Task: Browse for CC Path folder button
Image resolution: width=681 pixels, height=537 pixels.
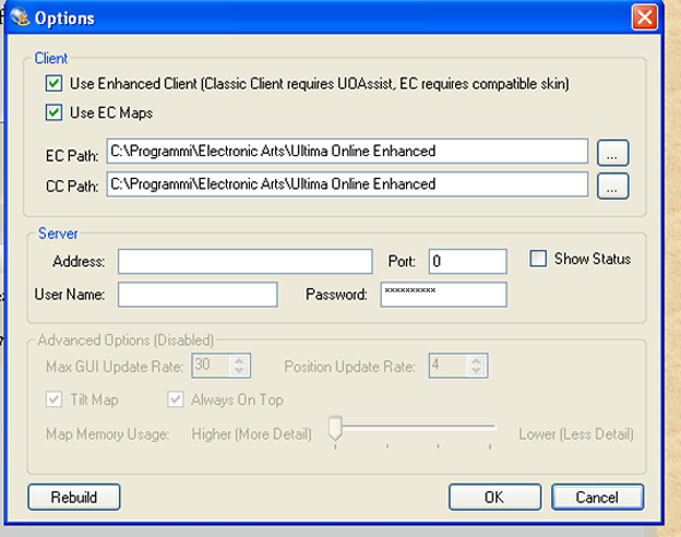Action: [x=612, y=186]
